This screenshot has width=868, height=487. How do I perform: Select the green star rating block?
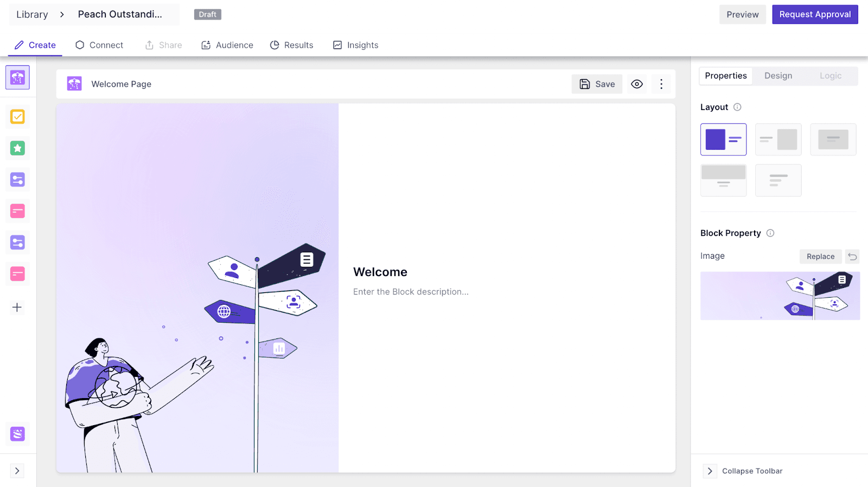17,148
